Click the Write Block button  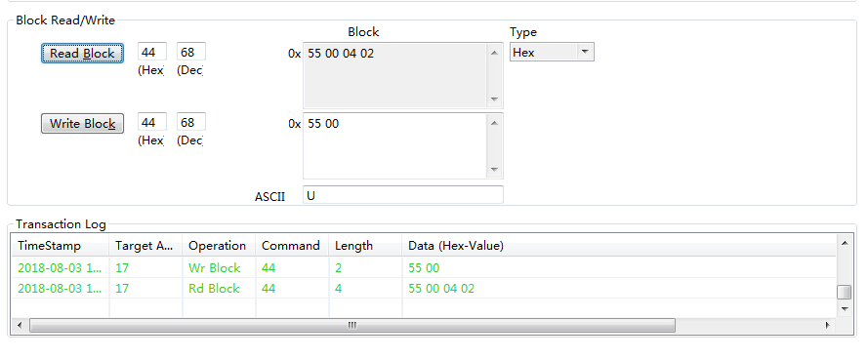click(82, 123)
